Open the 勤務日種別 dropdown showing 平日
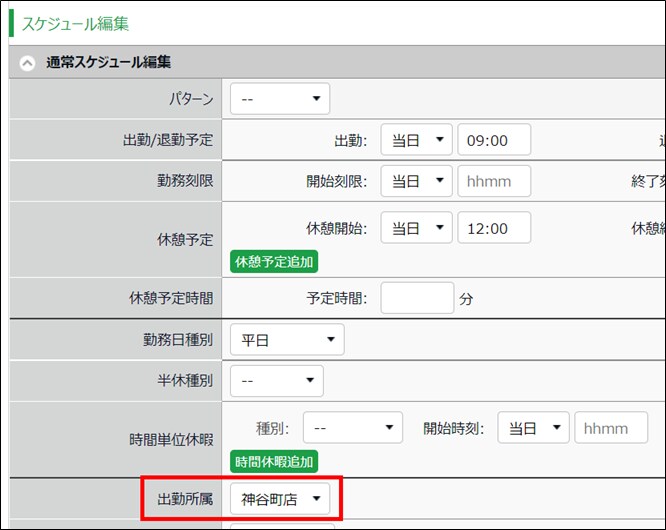 (x=287, y=340)
